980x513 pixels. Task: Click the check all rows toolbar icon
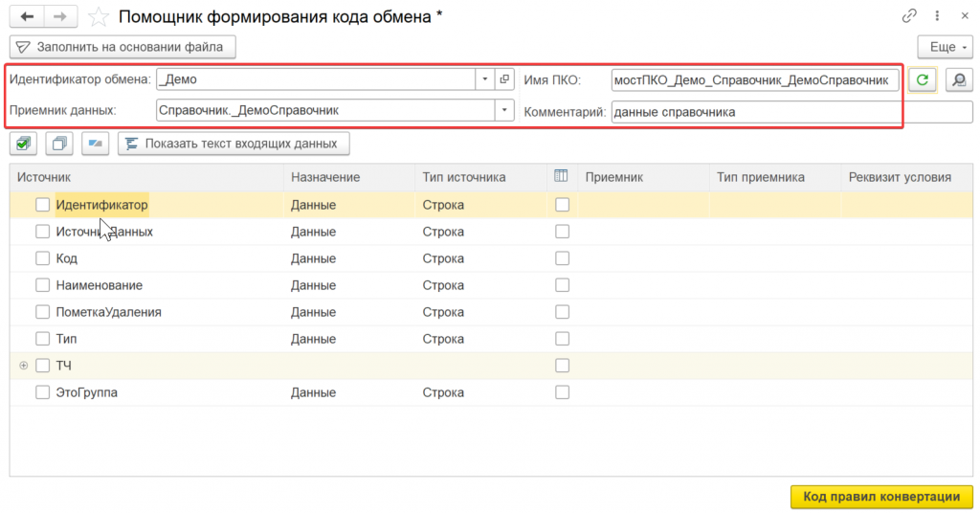click(24, 144)
